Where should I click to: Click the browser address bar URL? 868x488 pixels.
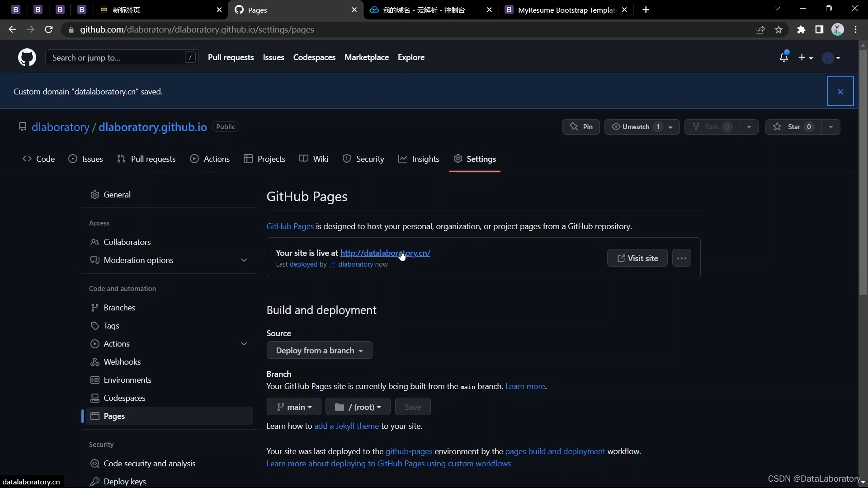[197, 29]
